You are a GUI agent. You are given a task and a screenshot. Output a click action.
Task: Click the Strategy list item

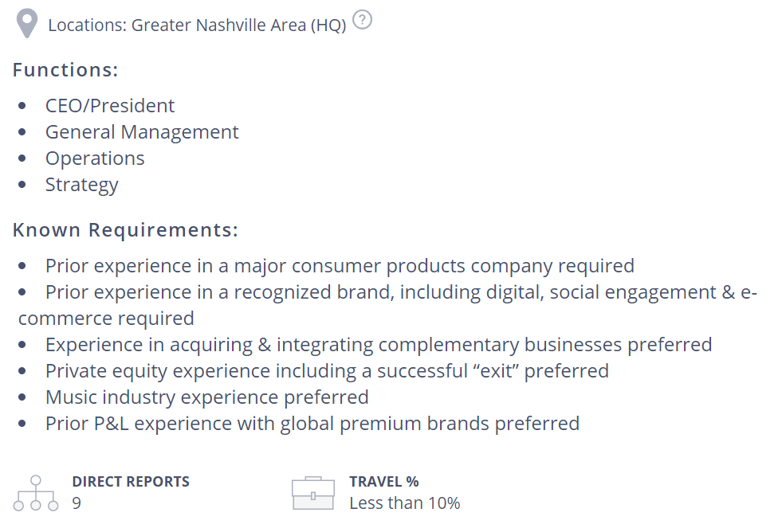point(82,185)
